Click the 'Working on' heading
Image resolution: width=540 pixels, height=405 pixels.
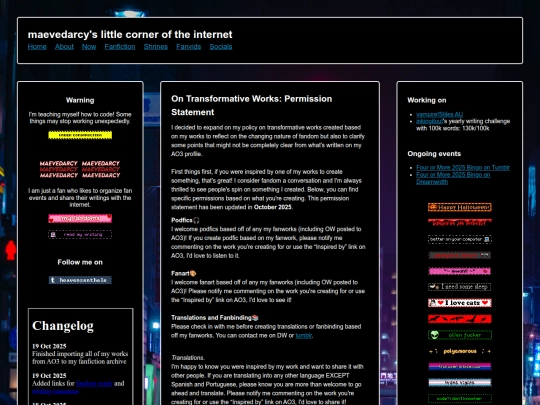(x=427, y=100)
